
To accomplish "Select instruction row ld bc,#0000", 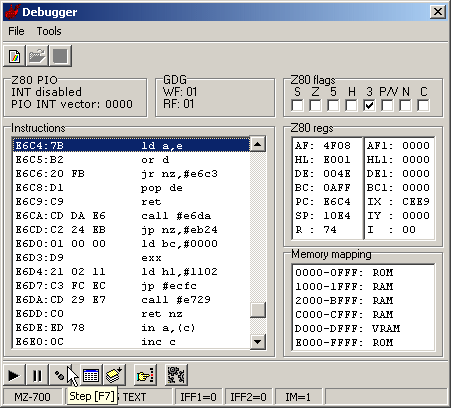I will pyautogui.click(x=131, y=244).
